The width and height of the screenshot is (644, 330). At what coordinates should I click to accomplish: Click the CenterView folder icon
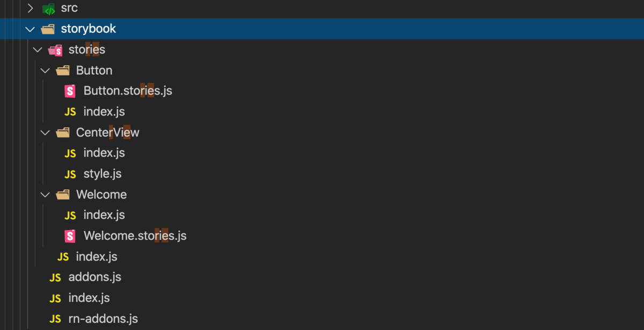coord(63,133)
